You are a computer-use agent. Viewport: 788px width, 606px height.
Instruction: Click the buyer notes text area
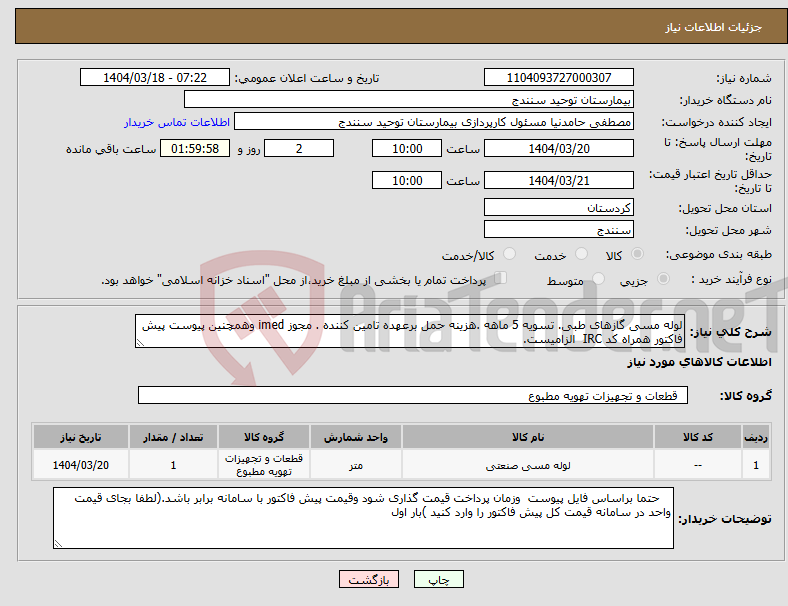(x=363, y=518)
